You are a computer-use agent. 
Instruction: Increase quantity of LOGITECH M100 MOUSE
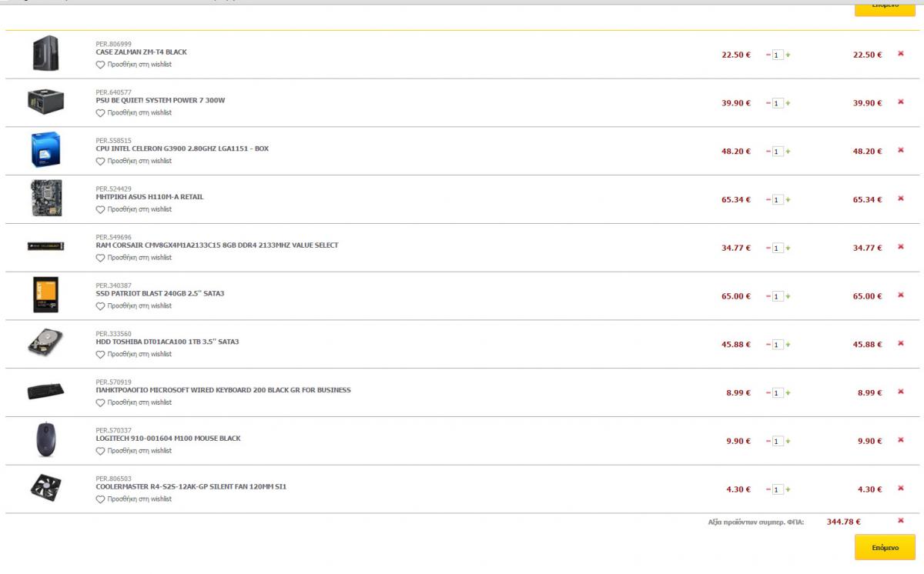click(x=788, y=442)
